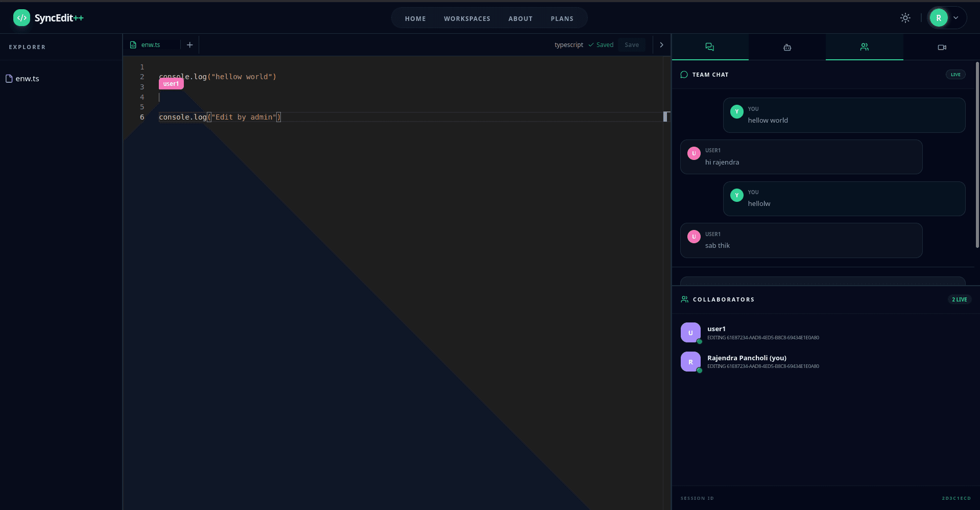Click the SyncEdit++ code logo icon
The width and height of the screenshot is (980, 510).
[21, 18]
